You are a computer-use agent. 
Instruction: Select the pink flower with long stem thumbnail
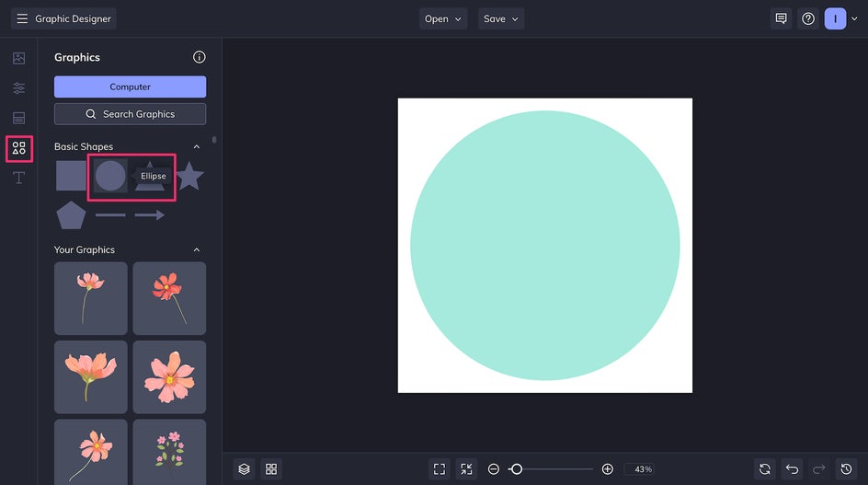tap(91, 299)
